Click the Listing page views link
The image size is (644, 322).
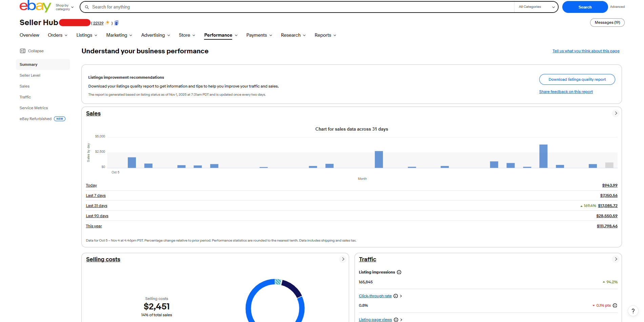click(375, 320)
